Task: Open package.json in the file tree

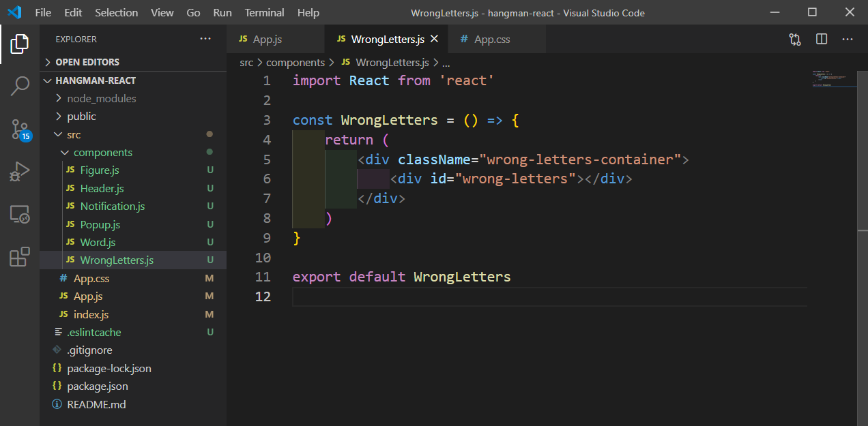Action: tap(98, 386)
